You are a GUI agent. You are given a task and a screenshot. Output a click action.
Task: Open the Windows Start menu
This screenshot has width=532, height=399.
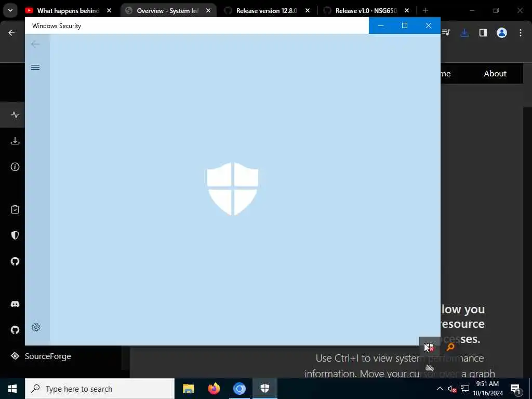click(12, 389)
